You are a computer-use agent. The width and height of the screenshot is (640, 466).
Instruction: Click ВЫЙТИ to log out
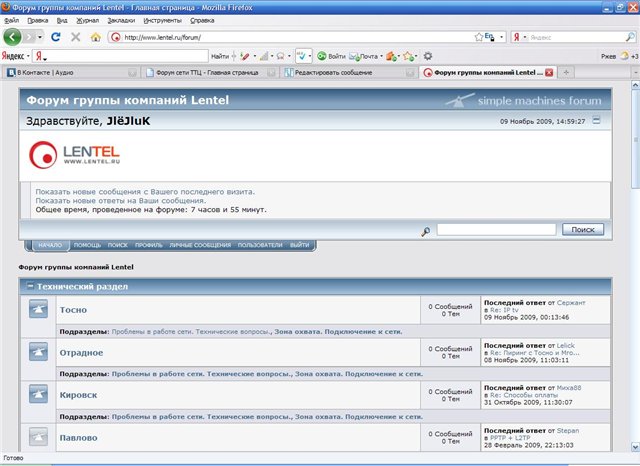coord(300,245)
